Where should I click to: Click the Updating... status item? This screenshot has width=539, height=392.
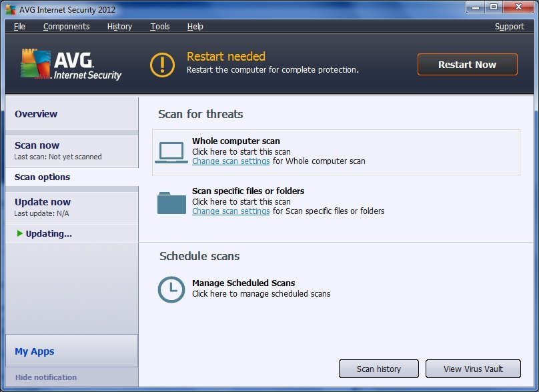pyautogui.click(x=72, y=233)
